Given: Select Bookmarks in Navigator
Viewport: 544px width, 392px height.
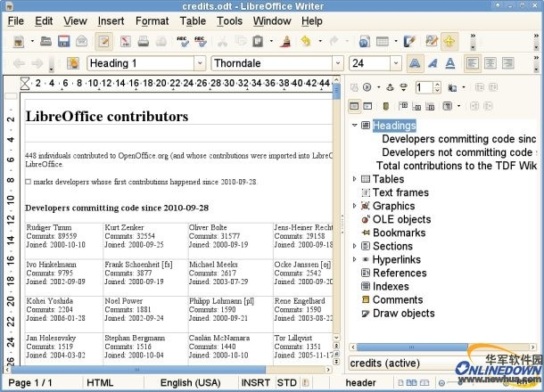Looking at the screenshot, I should (x=400, y=233).
